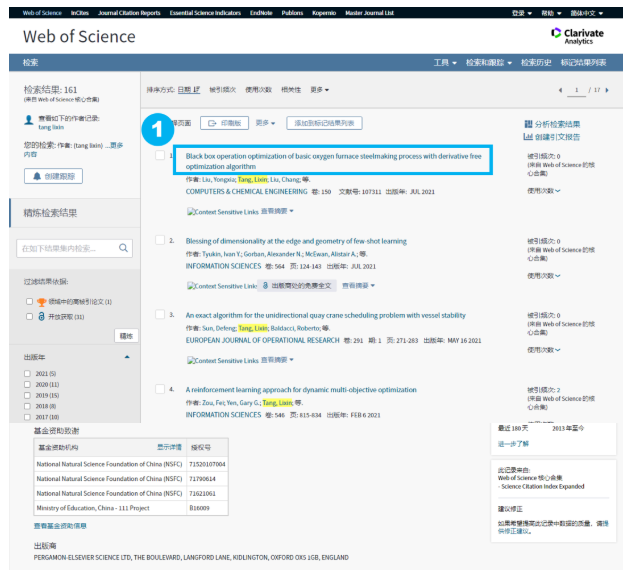Open EndNote in top bar
Viewport: 635px width, 570px height.
tap(261, 13)
